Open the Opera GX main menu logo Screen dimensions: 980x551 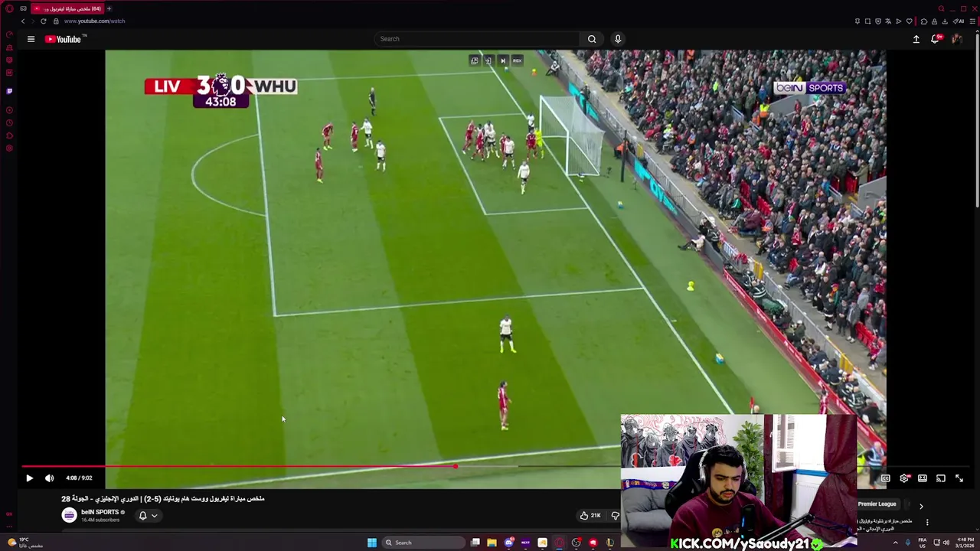(x=9, y=8)
